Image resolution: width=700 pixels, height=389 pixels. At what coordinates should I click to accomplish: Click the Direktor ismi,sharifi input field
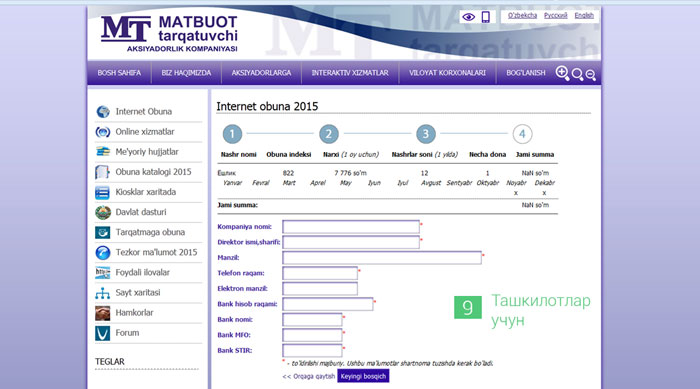(351, 242)
